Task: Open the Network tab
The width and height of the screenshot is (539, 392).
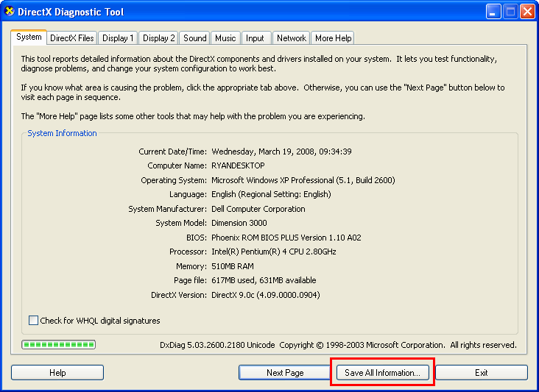Action: (x=292, y=38)
